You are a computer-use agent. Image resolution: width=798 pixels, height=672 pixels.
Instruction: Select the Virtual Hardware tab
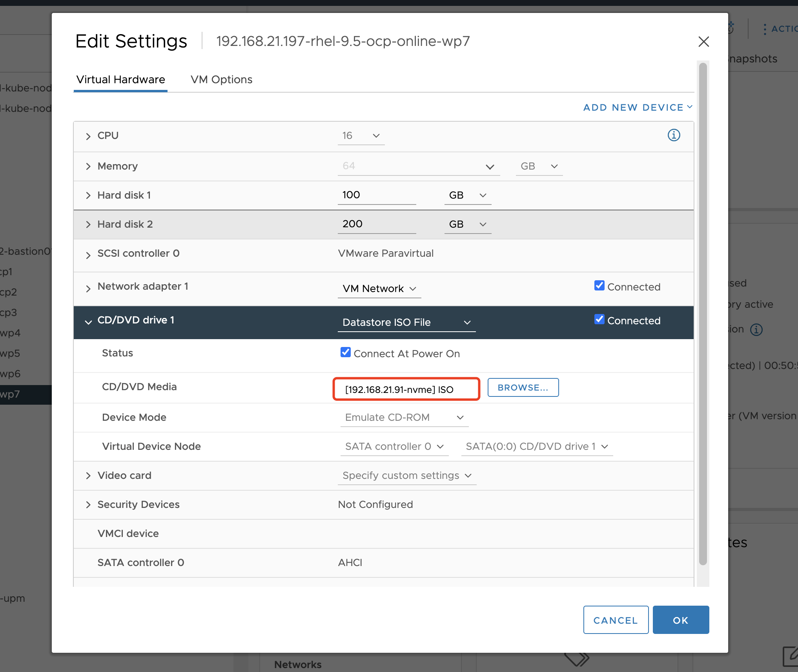tap(120, 79)
